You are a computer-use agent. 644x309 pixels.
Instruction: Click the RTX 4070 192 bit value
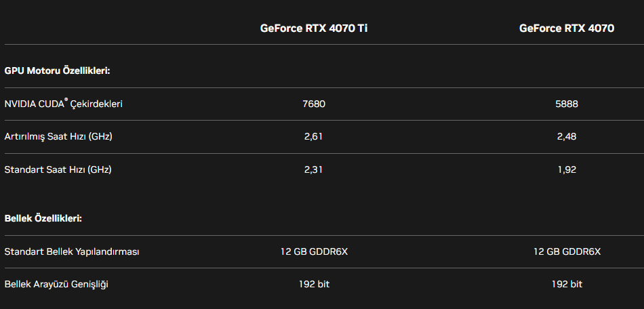pyautogui.click(x=567, y=284)
